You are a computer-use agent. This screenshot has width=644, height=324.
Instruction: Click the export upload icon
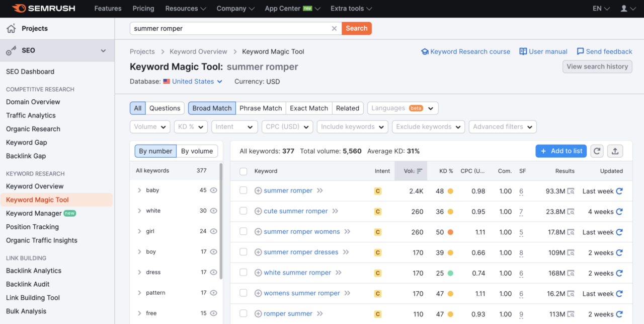tap(615, 151)
